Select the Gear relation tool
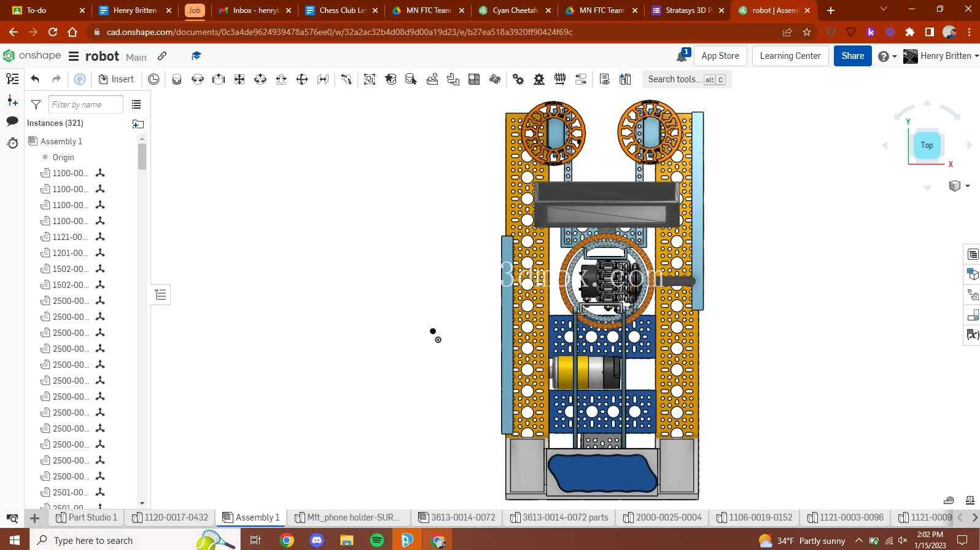Viewport: 980px width, 550px height. click(x=518, y=79)
